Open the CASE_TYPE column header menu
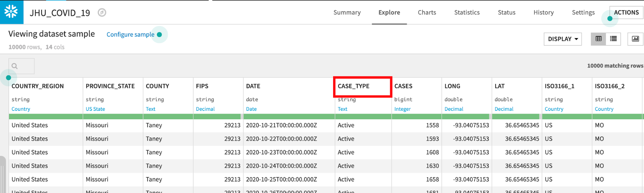The image size is (644, 193). pos(353,86)
